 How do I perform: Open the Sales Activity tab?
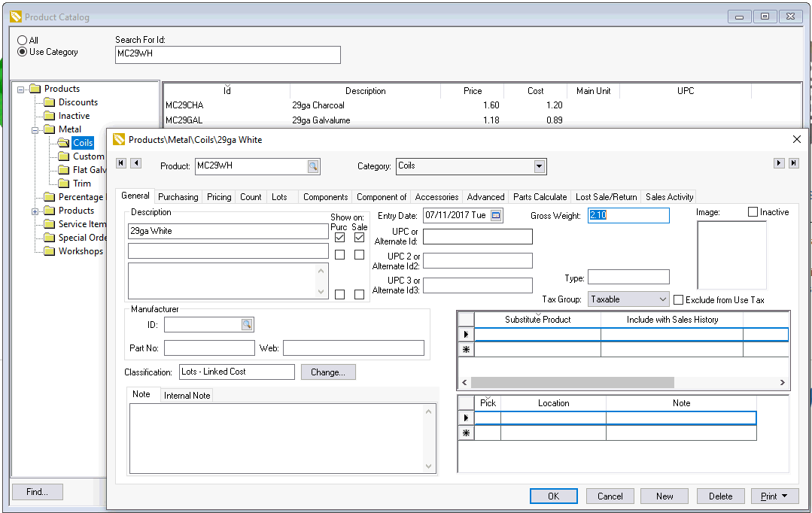pos(669,197)
